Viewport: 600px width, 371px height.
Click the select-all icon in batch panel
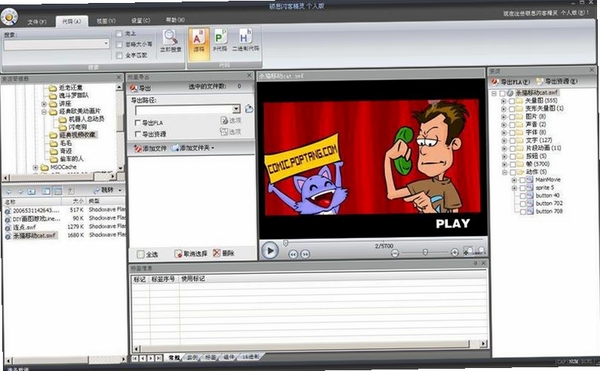(140, 254)
